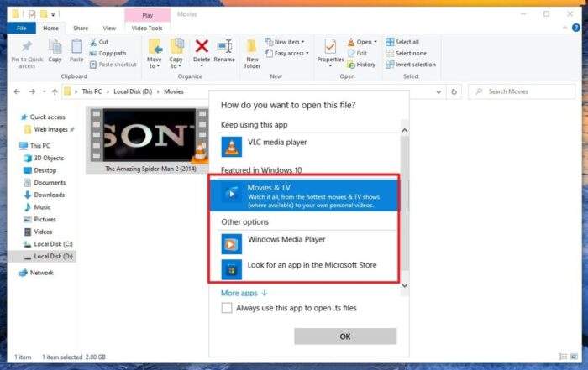
Task: Show file History
Action: [x=361, y=65]
